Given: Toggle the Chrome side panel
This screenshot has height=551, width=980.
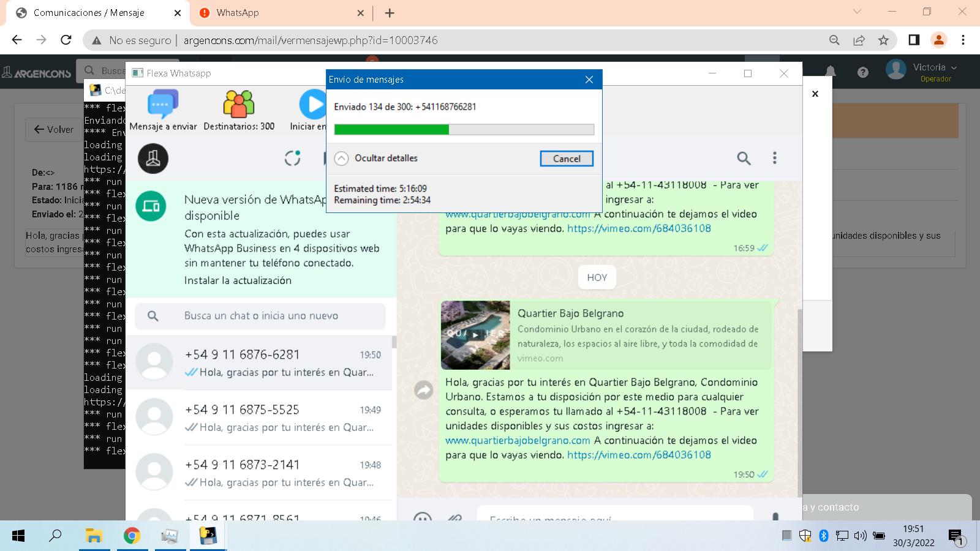Looking at the screenshot, I should click(x=914, y=40).
